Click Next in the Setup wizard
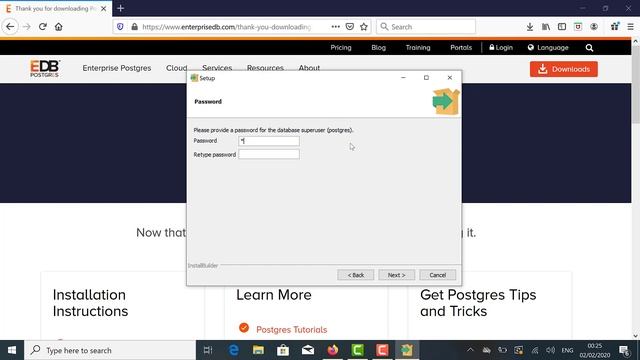The image size is (640, 360). coord(396,275)
